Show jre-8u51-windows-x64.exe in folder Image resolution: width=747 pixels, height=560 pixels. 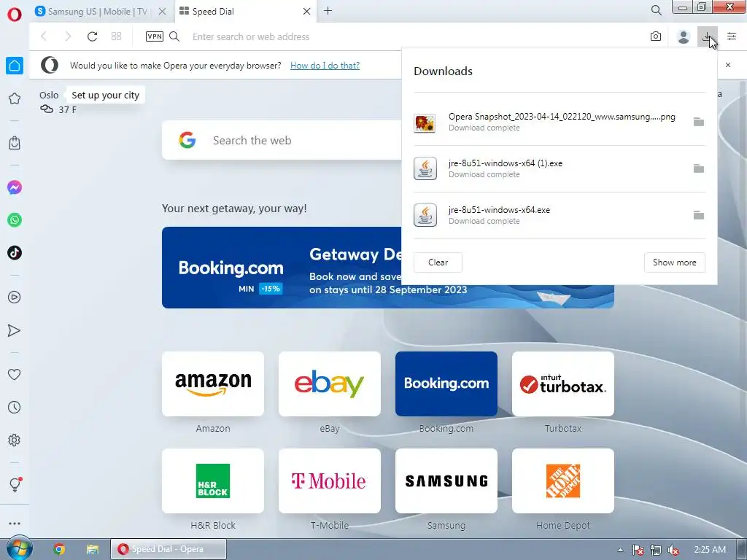coord(698,215)
